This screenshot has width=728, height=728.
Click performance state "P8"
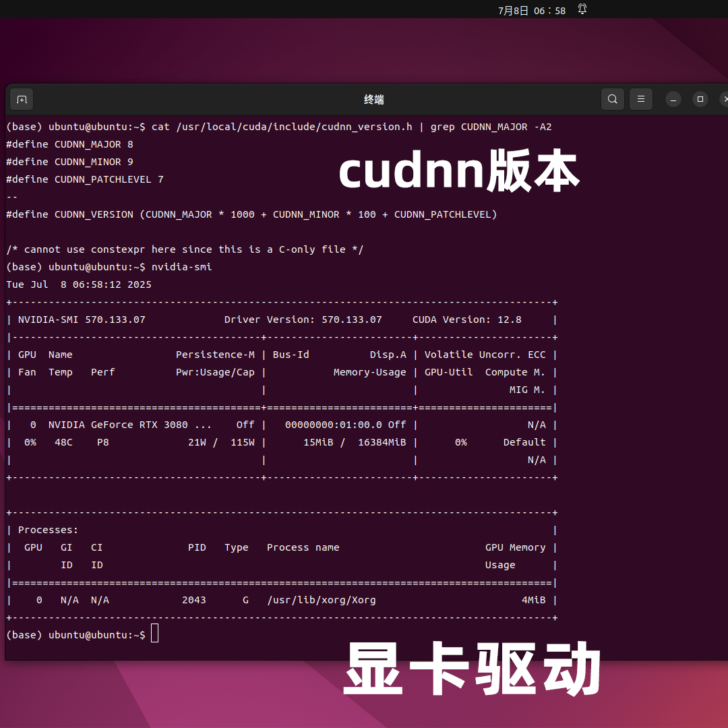pos(103,442)
